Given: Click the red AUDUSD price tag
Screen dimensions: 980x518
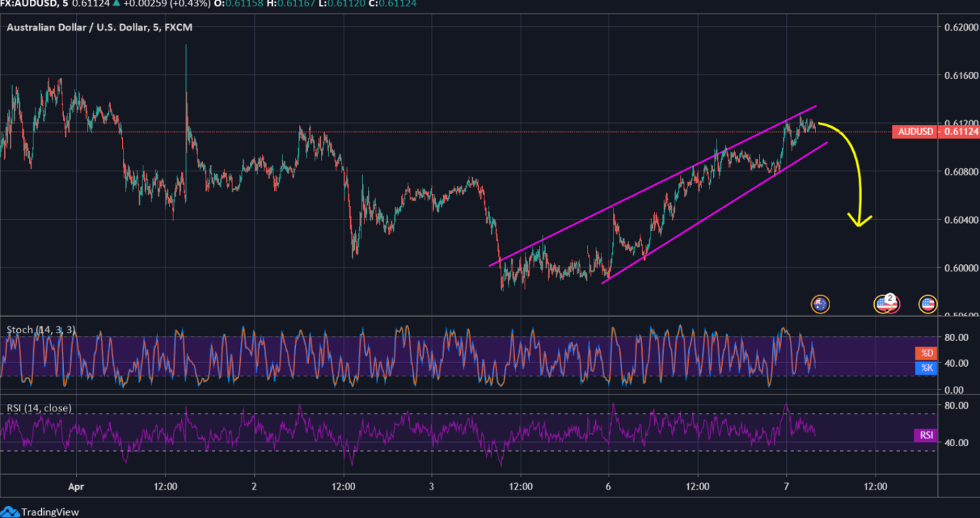Looking at the screenshot, I should [915, 131].
